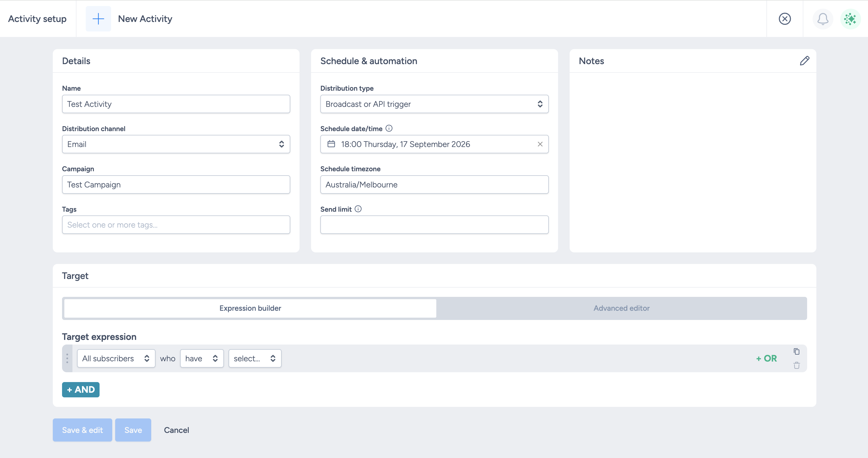868x458 pixels.
Task: Grab the expression row drag handle dots
Action: [67, 358]
